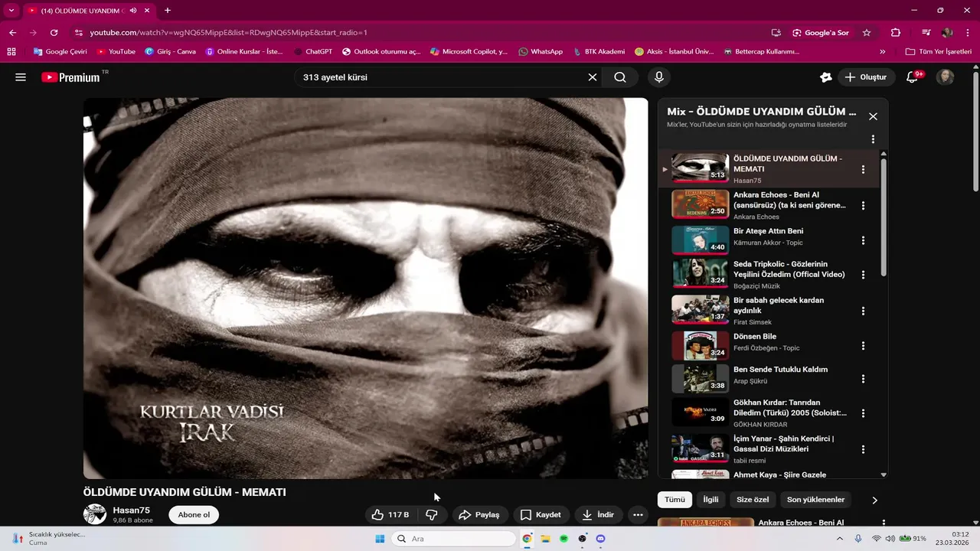
Task: Mute the tab's audio speaker icon
Action: pyautogui.click(x=134, y=11)
